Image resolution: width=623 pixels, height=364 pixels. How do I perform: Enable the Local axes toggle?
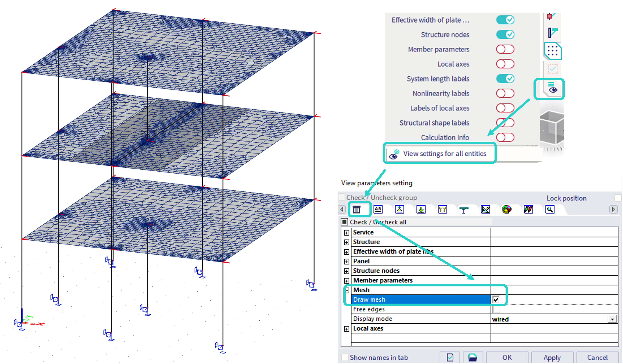coord(505,64)
